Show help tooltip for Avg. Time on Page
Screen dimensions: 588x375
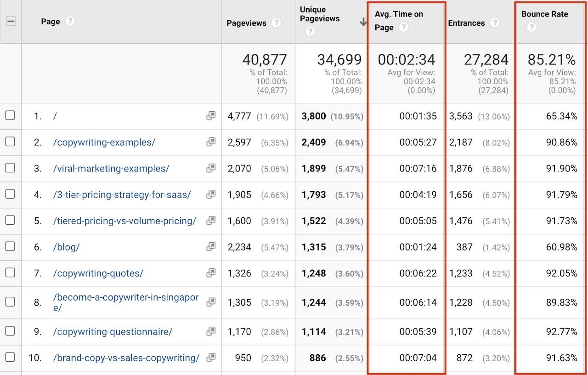click(x=403, y=27)
